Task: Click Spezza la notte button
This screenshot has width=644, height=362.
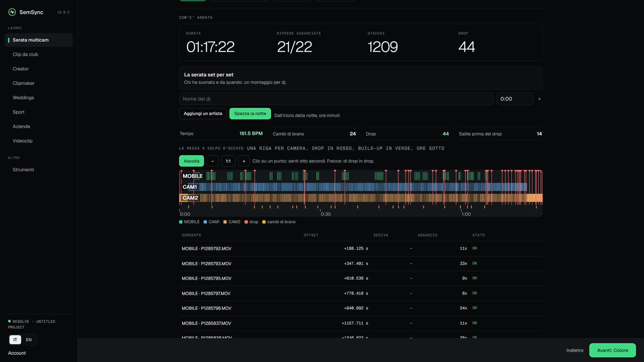Action: (250, 114)
